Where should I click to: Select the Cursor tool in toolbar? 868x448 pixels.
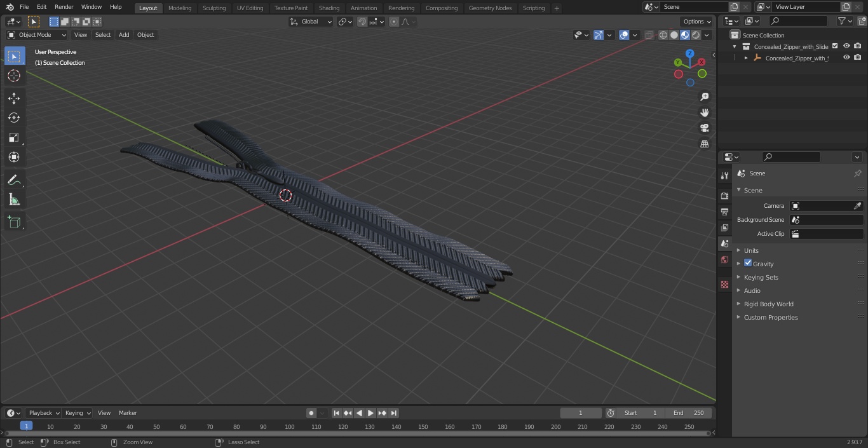[x=14, y=76]
